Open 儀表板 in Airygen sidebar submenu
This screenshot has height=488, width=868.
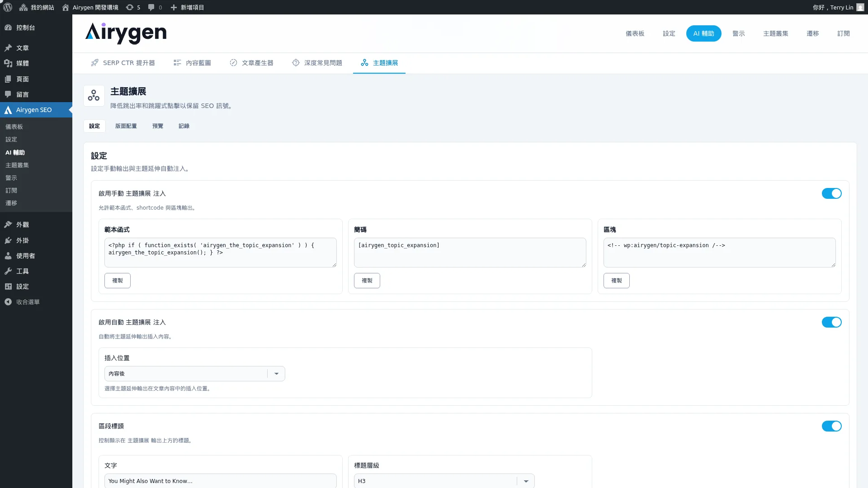[x=14, y=127]
